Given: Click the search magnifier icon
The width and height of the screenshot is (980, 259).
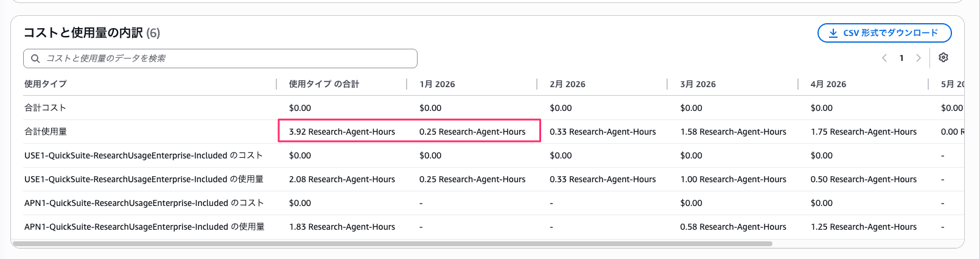Looking at the screenshot, I should 35,59.
